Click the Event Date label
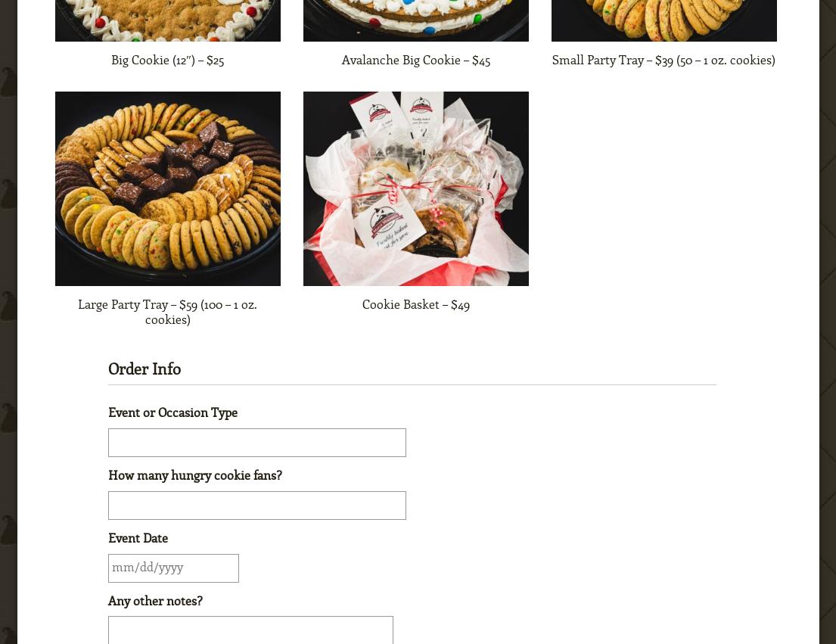Screen dimensions: 836x644 [138, 539]
